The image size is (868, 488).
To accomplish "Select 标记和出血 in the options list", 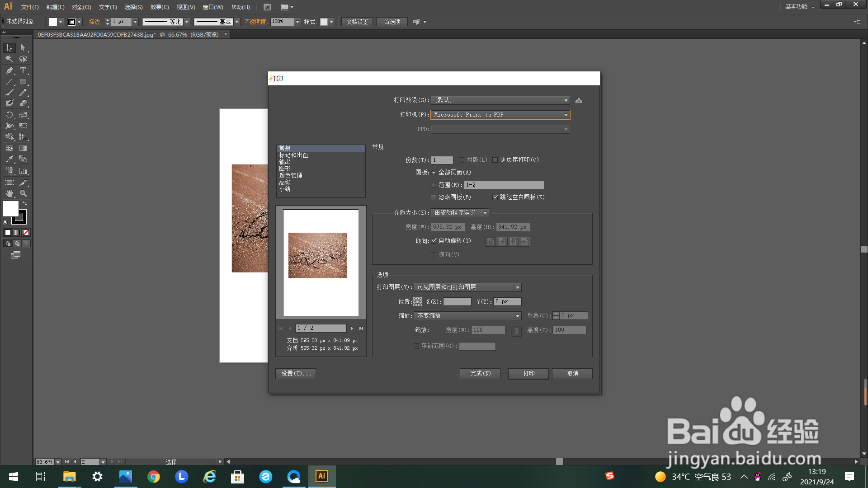I will pyautogui.click(x=293, y=155).
